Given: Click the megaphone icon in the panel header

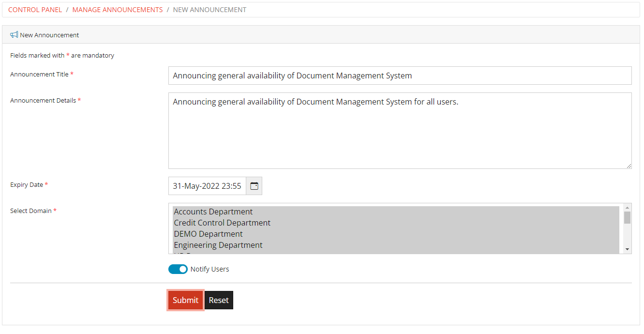Looking at the screenshot, I should pyautogui.click(x=14, y=34).
